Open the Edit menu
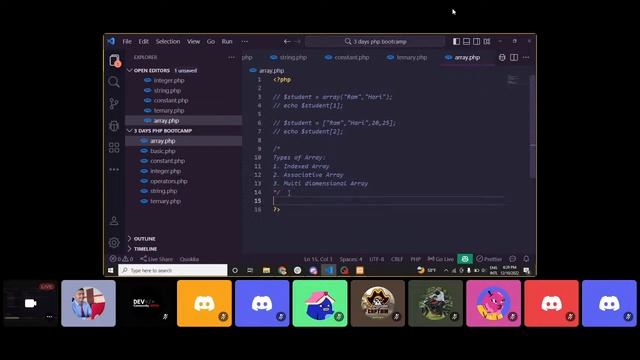640x360 pixels. (x=143, y=41)
